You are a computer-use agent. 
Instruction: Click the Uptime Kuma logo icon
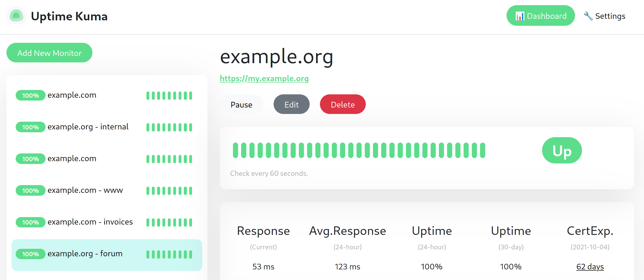tap(16, 16)
